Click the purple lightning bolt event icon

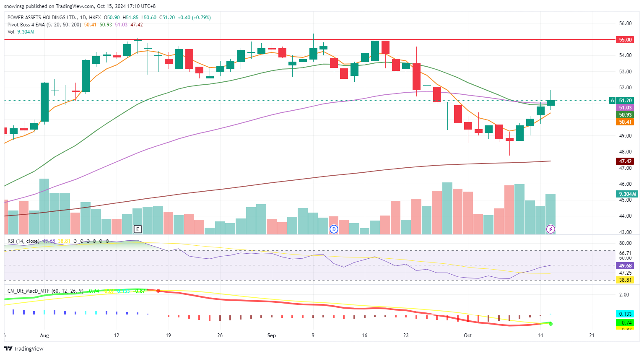(x=551, y=229)
